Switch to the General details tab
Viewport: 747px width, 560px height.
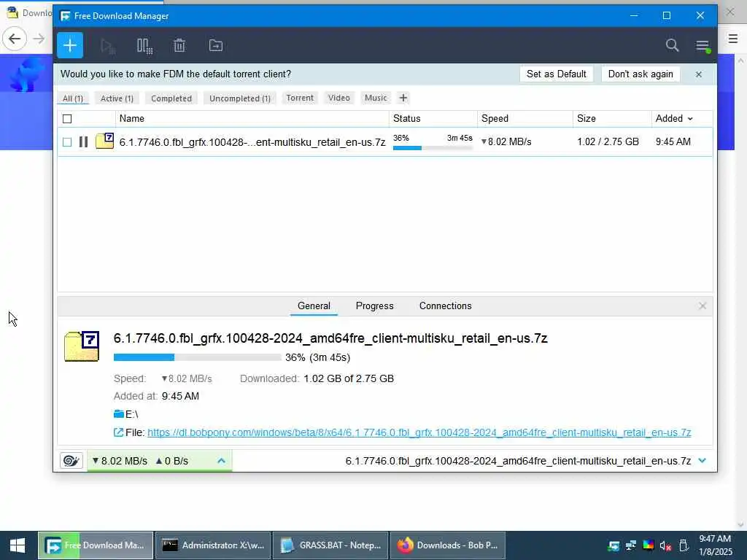click(314, 306)
